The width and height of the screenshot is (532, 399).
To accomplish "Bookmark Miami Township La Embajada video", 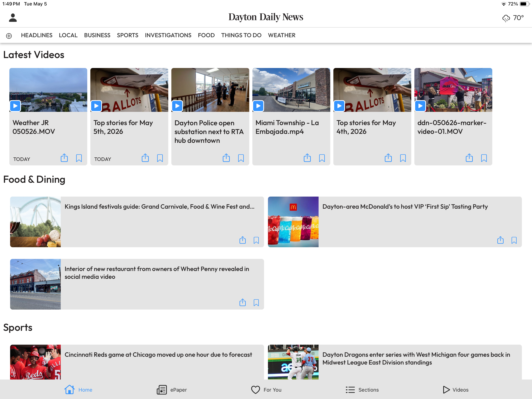I will coord(322,158).
